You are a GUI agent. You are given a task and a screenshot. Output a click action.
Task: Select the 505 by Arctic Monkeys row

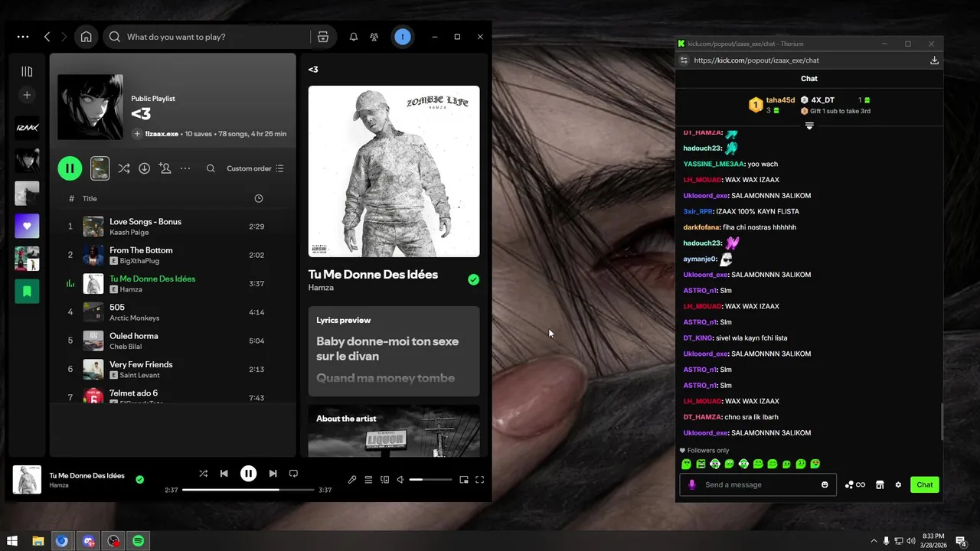coord(173,312)
